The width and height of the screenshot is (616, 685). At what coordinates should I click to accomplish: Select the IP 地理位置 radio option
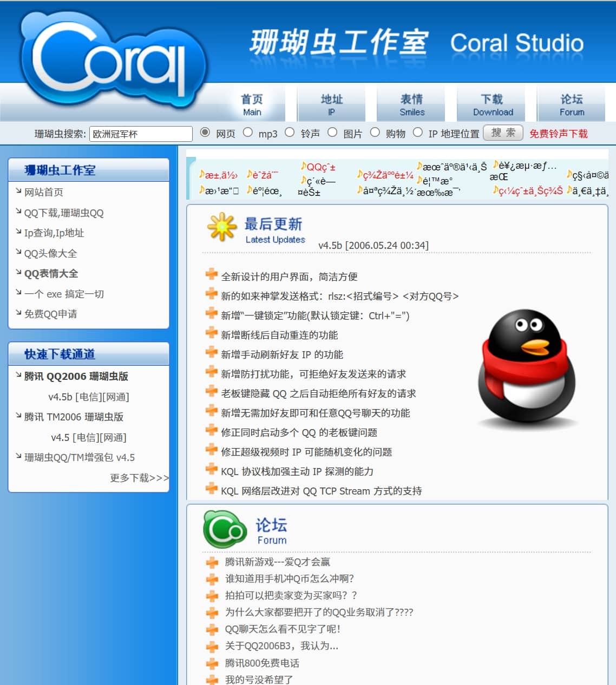click(418, 133)
